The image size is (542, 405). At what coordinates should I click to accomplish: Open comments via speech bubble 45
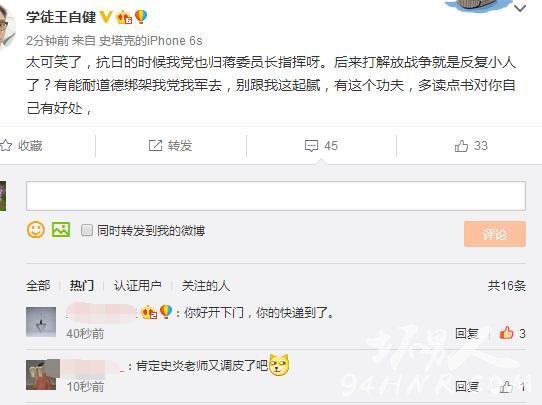point(311,146)
